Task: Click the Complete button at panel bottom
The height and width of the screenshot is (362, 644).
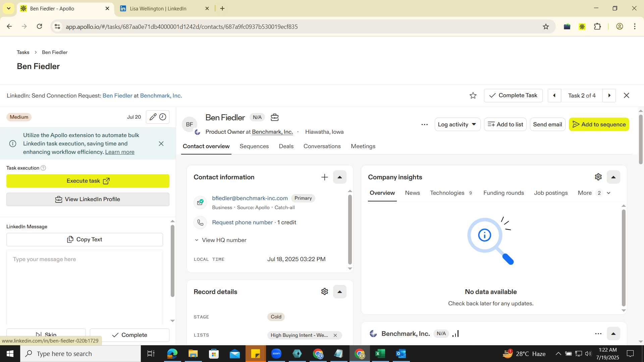Action: [x=129, y=335]
